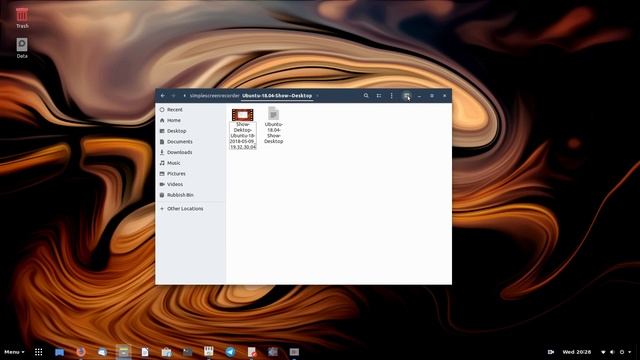
Task: Open Rubbish Bin from the sidebar
Action: 190,195
